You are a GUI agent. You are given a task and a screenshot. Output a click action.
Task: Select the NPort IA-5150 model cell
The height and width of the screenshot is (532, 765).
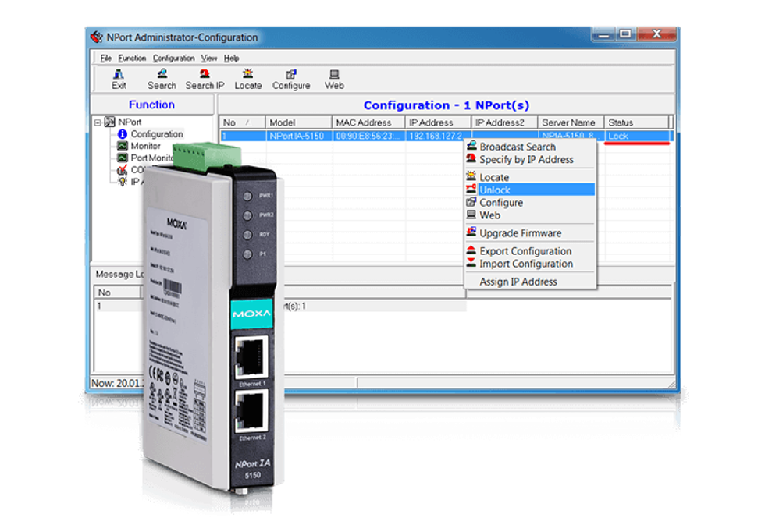tap(298, 136)
